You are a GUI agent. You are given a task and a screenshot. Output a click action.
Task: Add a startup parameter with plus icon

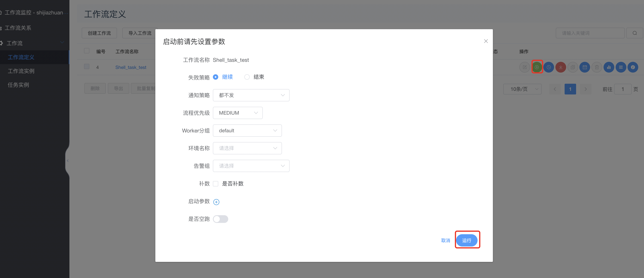[x=216, y=202]
